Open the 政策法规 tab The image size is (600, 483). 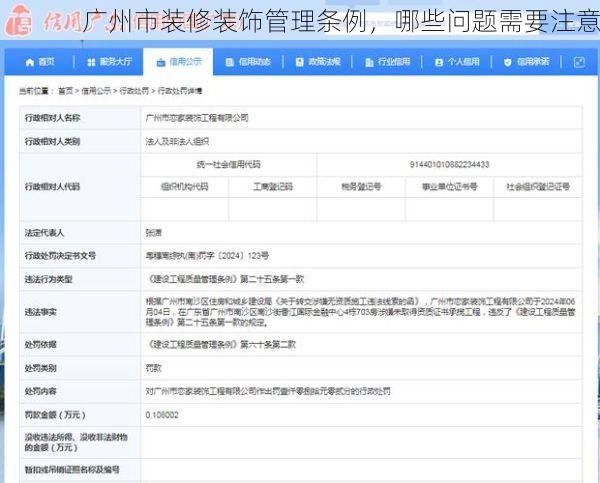318,62
